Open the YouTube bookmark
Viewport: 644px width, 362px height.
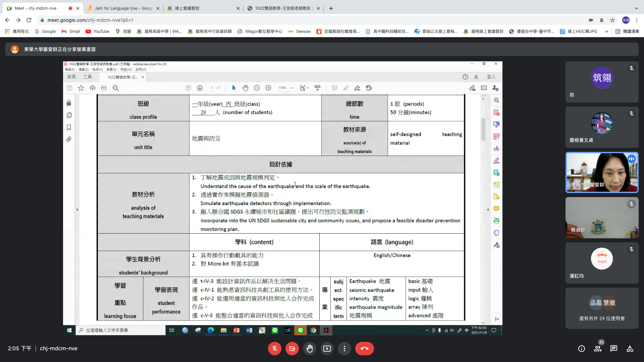point(98,32)
